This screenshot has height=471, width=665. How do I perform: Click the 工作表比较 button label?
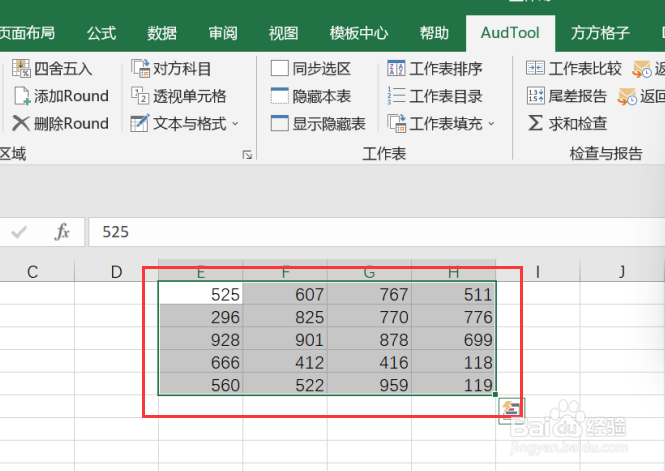(585, 68)
